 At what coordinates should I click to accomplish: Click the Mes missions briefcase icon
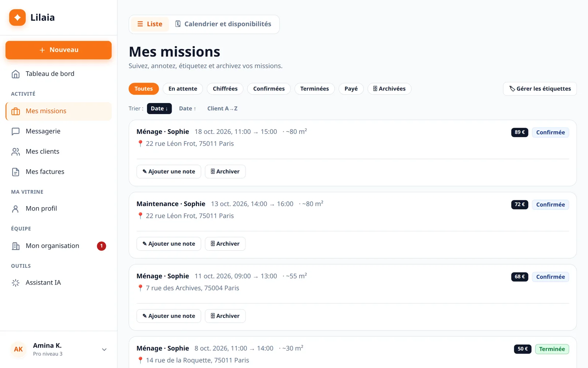[15, 111]
